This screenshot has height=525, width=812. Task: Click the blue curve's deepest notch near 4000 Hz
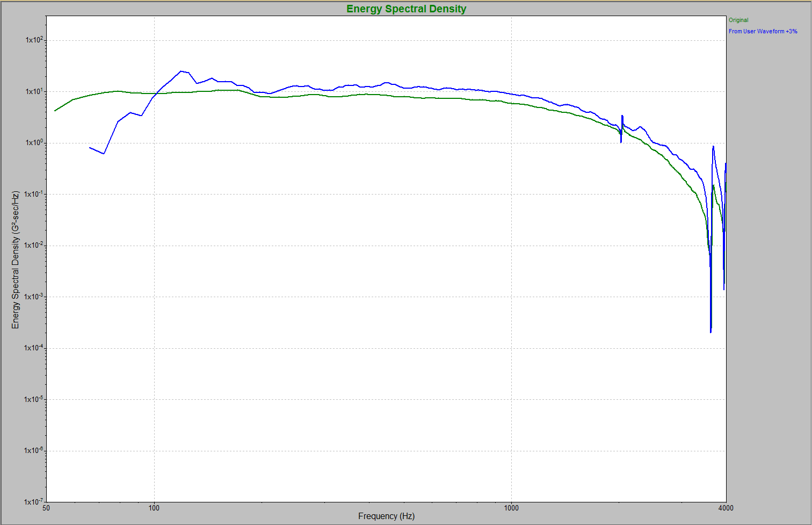click(x=711, y=332)
